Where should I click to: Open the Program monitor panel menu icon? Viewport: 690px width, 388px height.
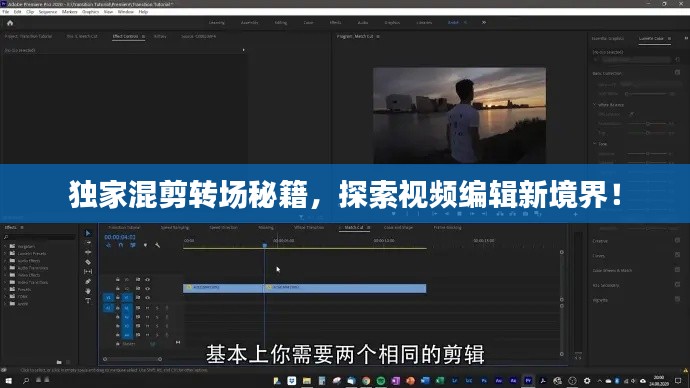click(378, 37)
